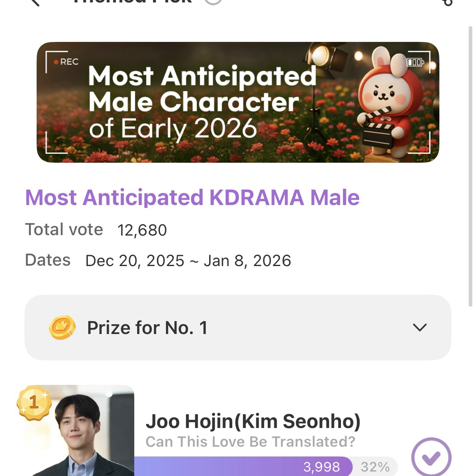Tap the Most Anticipated Male Character banner text
Image resolution: width=476 pixels, height=476 pixels.
[202, 101]
